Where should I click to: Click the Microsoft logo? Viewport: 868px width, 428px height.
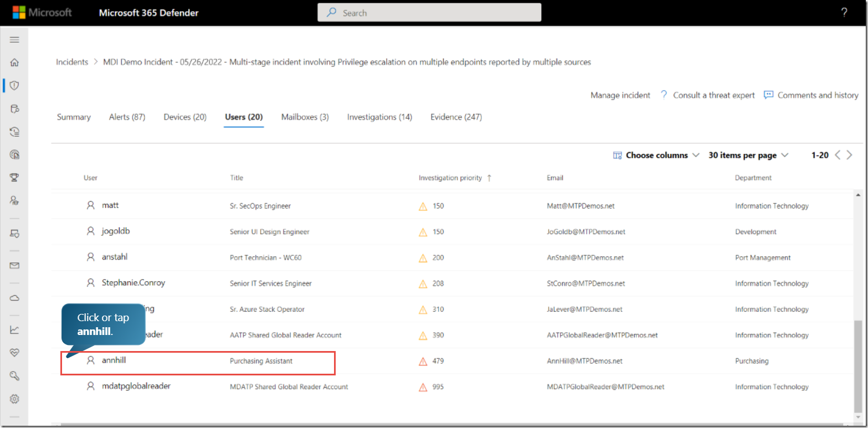click(x=42, y=12)
